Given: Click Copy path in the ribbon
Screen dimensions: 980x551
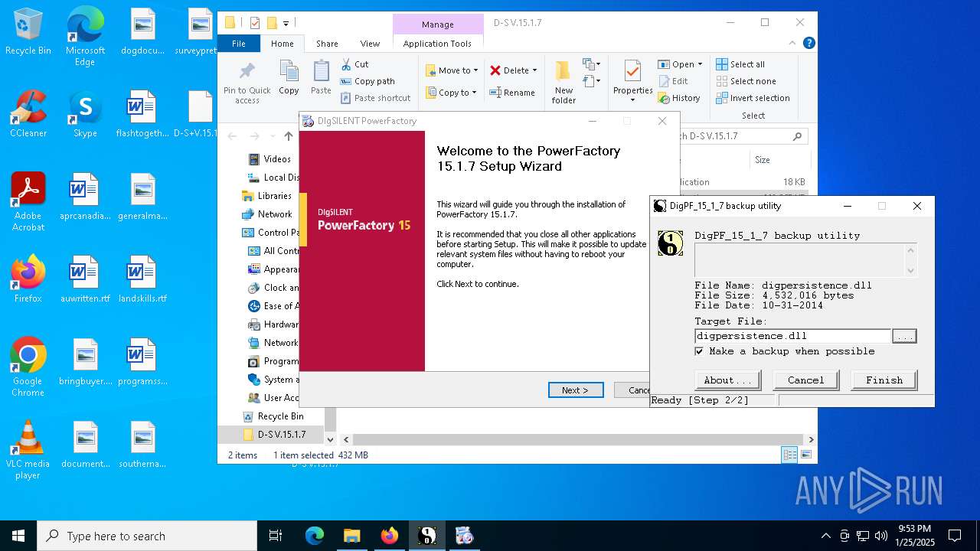Looking at the screenshot, I should (x=367, y=81).
